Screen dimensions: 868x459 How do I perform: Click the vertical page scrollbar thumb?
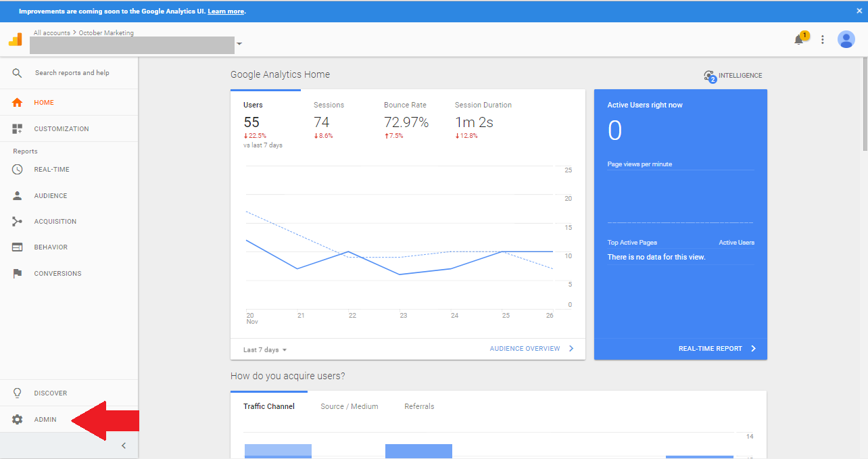point(864,103)
